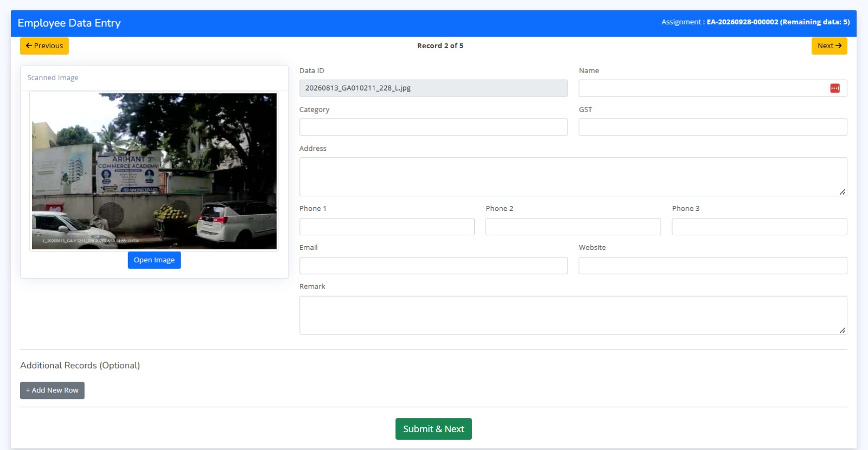The width and height of the screenshot is (868, 450).
Task: Go to the Next record
Action: tap(829, 46)
